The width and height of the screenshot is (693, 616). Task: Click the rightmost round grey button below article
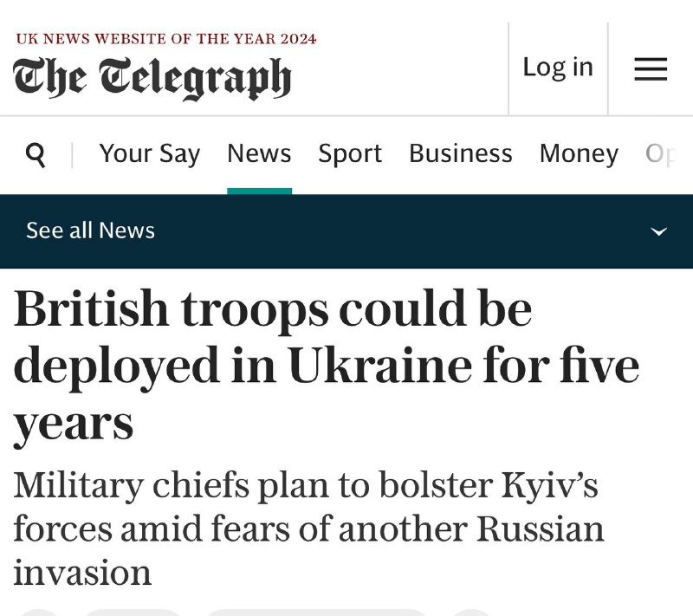click(x=471, y=613)
